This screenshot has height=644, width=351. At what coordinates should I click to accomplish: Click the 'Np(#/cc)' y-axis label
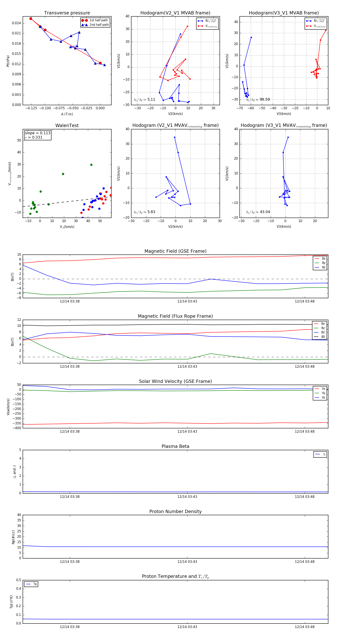coord(13,537)
